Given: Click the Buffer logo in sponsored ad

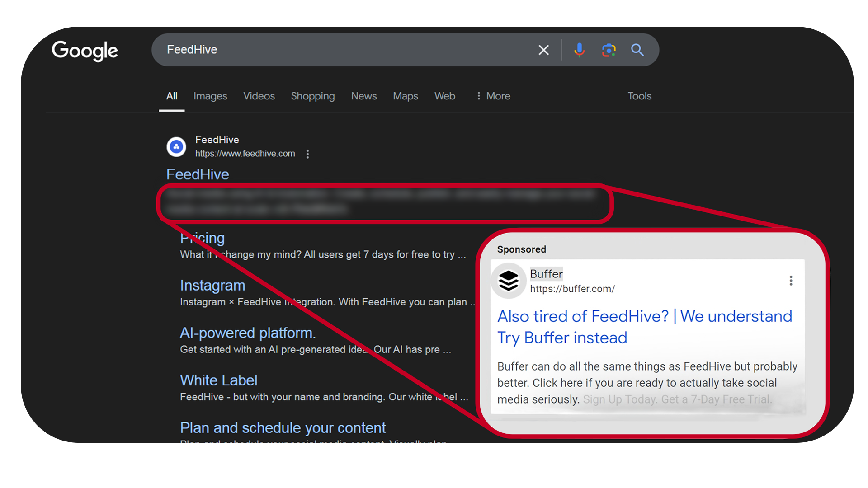Looking at the screenshot, I should tap(509, 281).
